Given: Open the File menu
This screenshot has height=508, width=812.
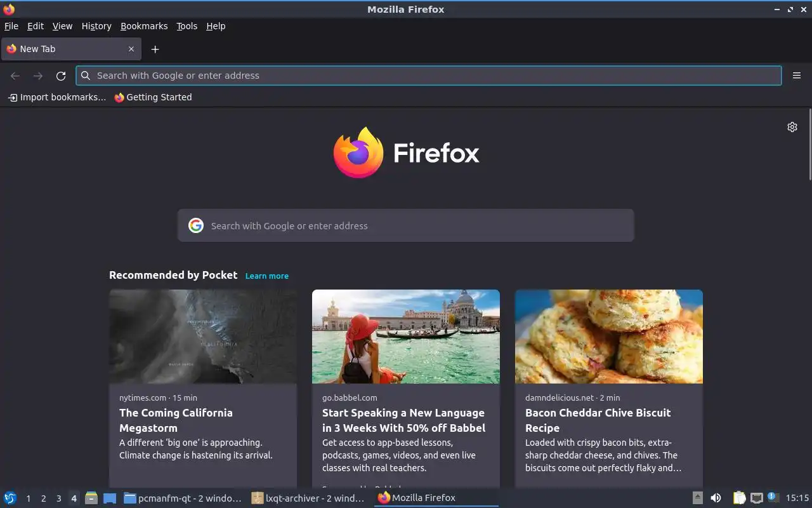Looking at the screenshot, I should [11, 26].
